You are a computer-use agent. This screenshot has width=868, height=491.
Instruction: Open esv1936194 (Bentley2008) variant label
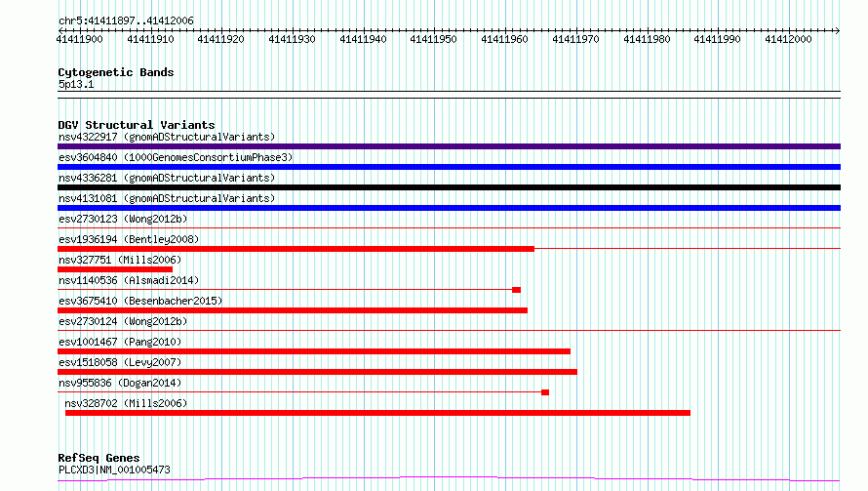click(x=129, y=239)
